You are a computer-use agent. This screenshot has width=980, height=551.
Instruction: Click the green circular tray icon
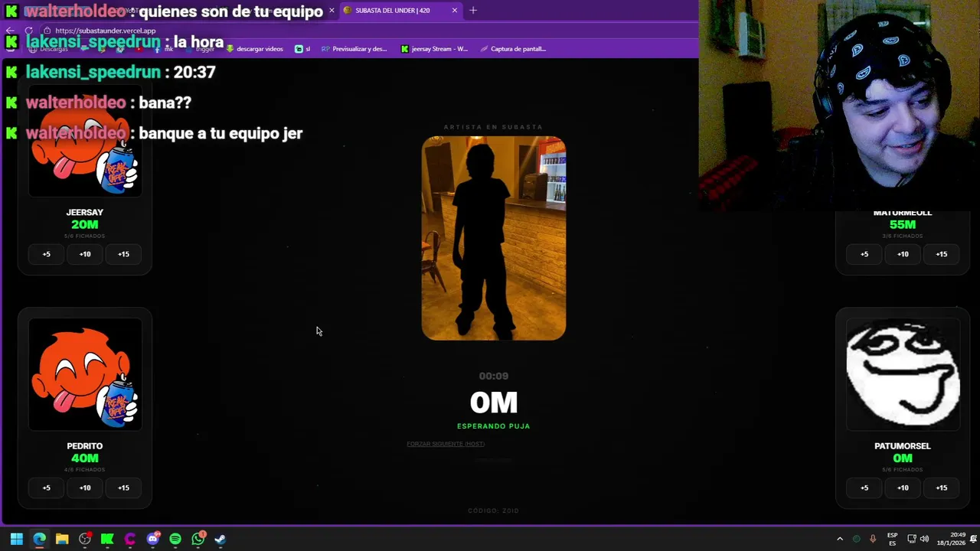857,539
